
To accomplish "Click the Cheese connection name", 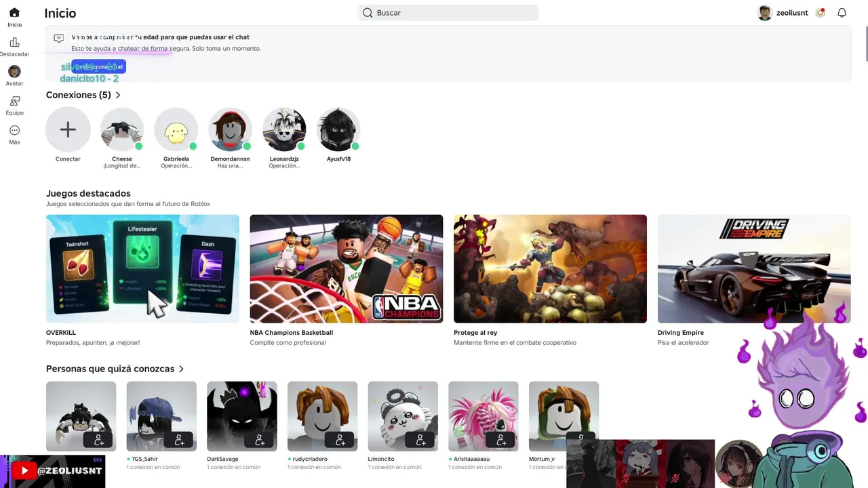I will pyautogui.click(x=122, y=159).
